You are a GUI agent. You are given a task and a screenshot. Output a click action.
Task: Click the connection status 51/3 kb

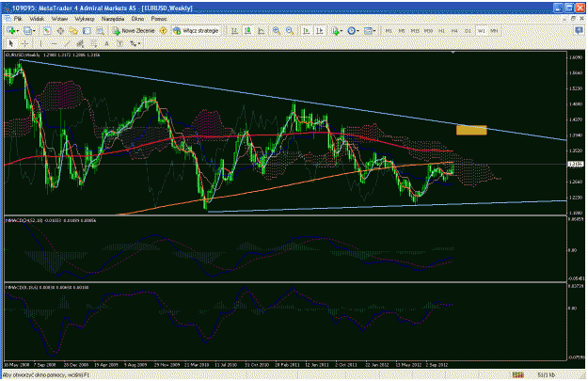point(546,374)
